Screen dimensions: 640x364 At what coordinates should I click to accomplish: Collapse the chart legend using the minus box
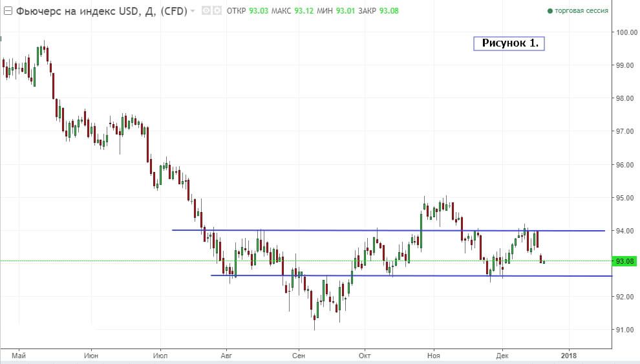point(8,11)
